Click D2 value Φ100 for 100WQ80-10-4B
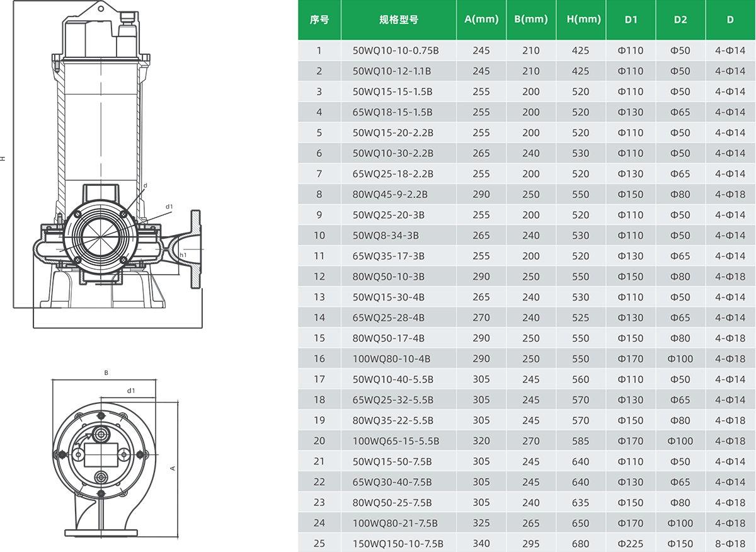This screenshot has width=756, height=552. pos(680,359)
